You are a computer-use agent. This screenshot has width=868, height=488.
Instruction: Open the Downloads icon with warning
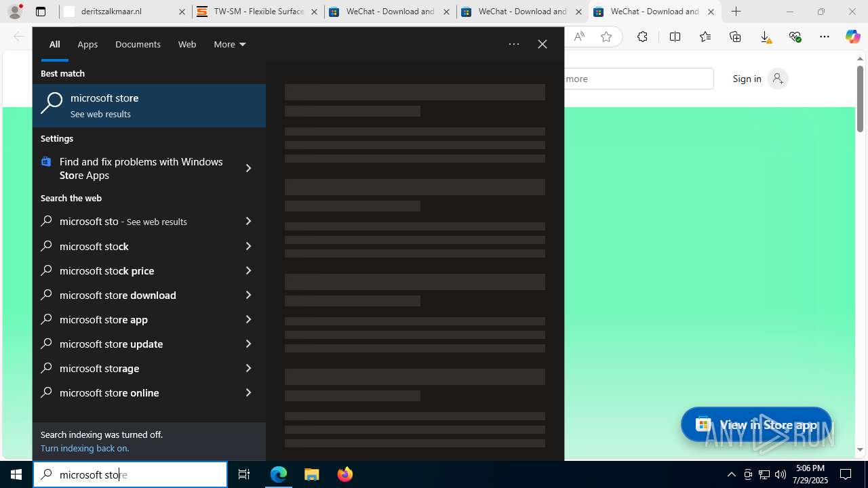tap(765, 37)
